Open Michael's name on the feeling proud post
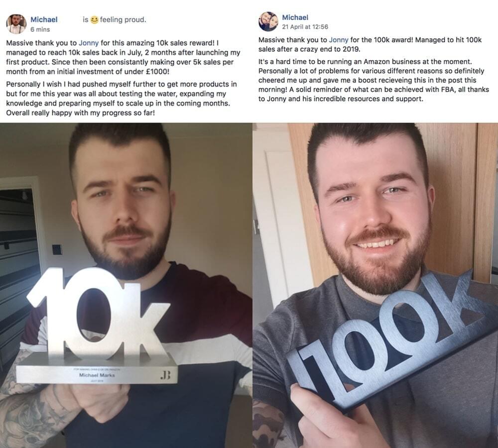 coord(44,20)
